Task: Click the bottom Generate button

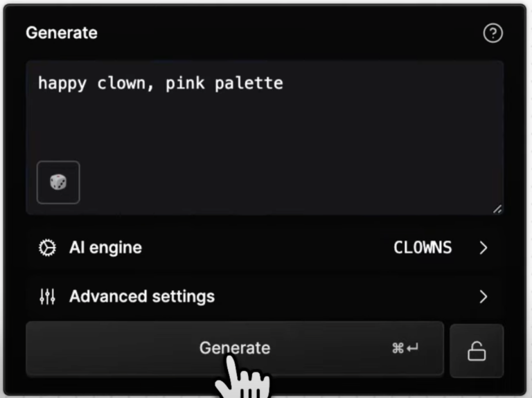Action: (235, 349)
